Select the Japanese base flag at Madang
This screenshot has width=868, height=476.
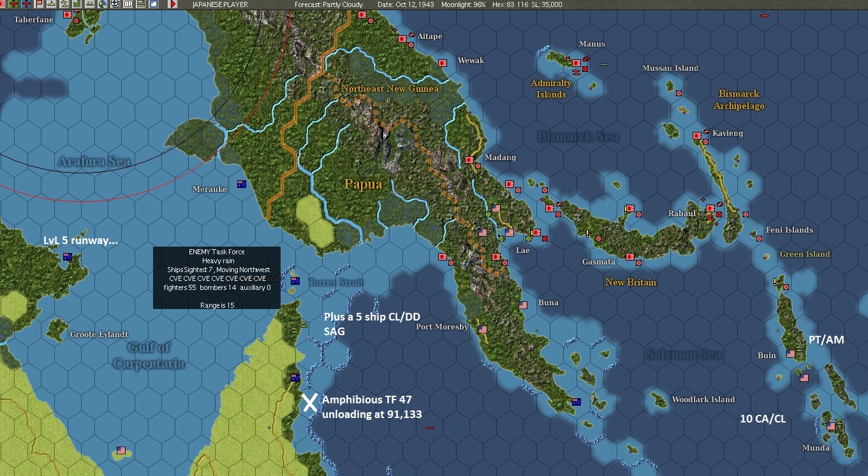click(x=469, y=160)
